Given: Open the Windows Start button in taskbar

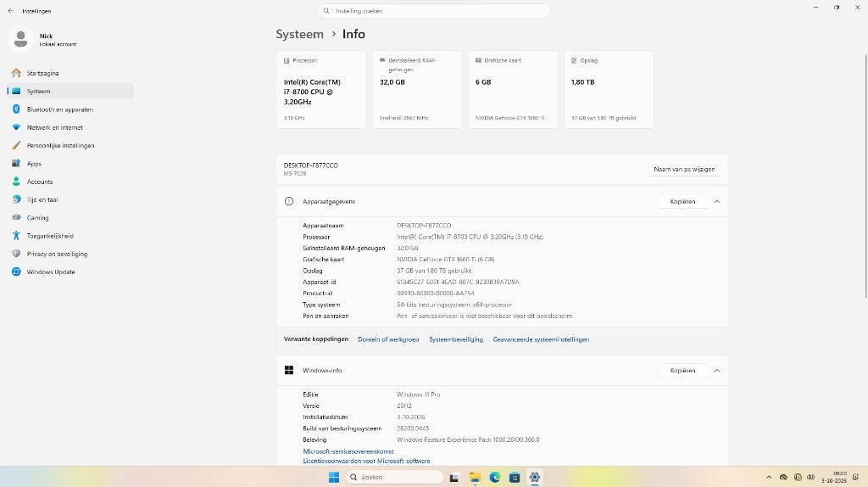Looking at the screenshot, I should (334, 477).
